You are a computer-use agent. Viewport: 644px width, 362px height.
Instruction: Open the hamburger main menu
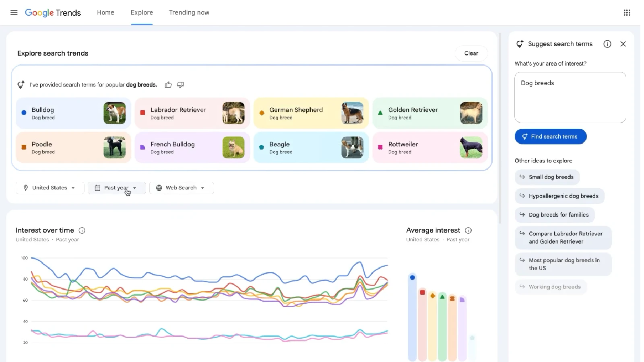click(14, 12)
